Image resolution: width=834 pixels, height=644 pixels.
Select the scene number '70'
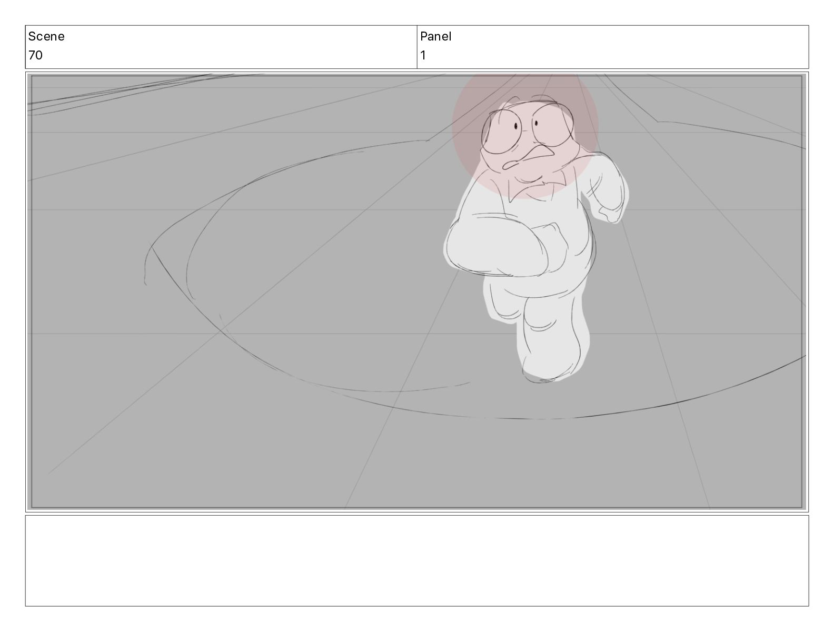pos(35,55)
